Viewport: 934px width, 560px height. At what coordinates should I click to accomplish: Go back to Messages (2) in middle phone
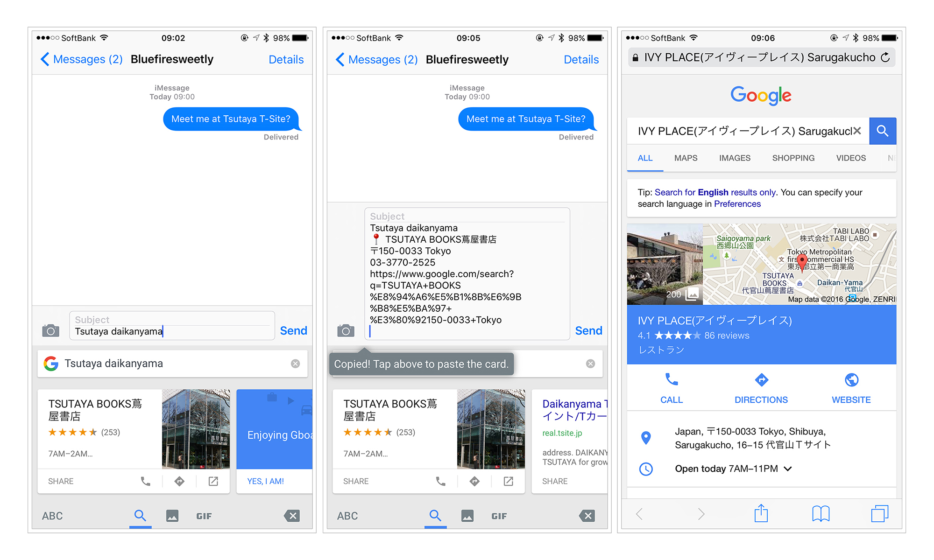pos(377,59)
